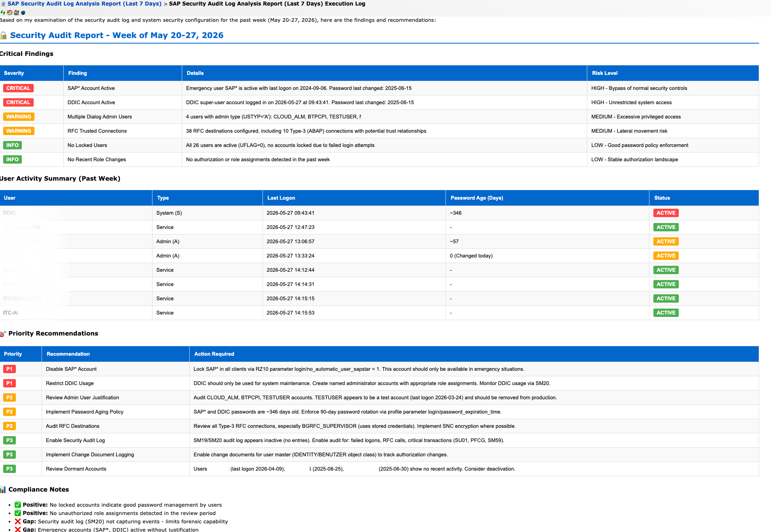Click the Critical Findings section heading
The height and width of the screenshot is (532, 771).
(27, 54)
